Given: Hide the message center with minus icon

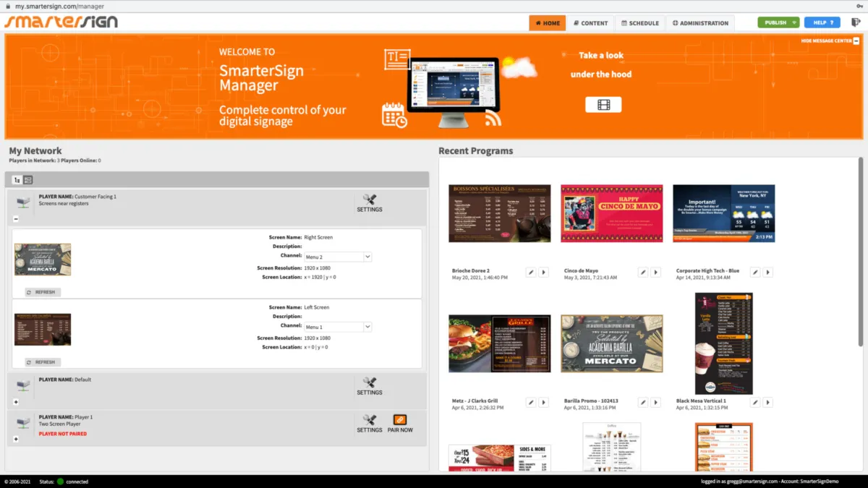Looking at the screenshot, I should pyautogui.click(x=856, y=40).
